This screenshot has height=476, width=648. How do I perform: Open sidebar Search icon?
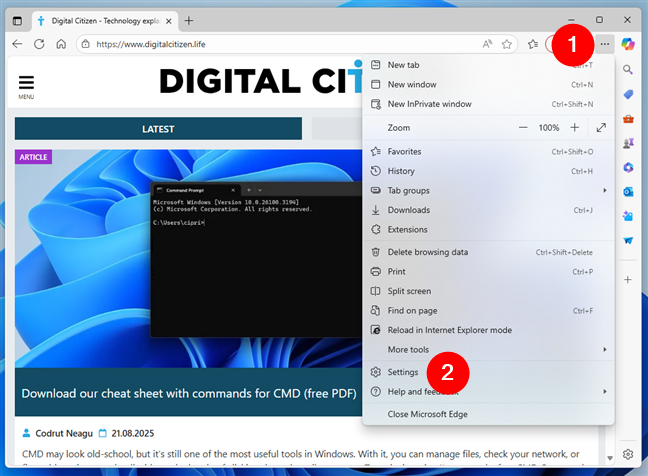click(628, 70)
